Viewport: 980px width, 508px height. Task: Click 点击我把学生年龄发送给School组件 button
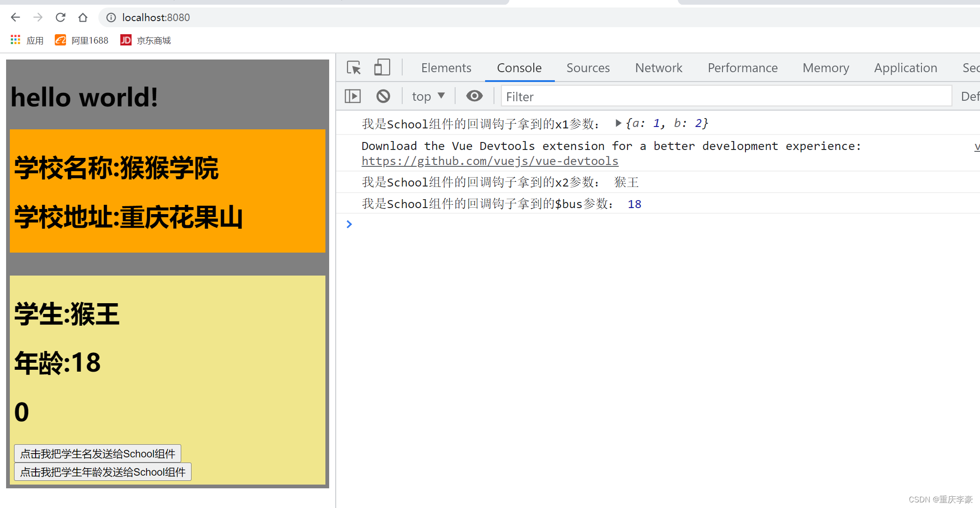(x=103, y=472)
